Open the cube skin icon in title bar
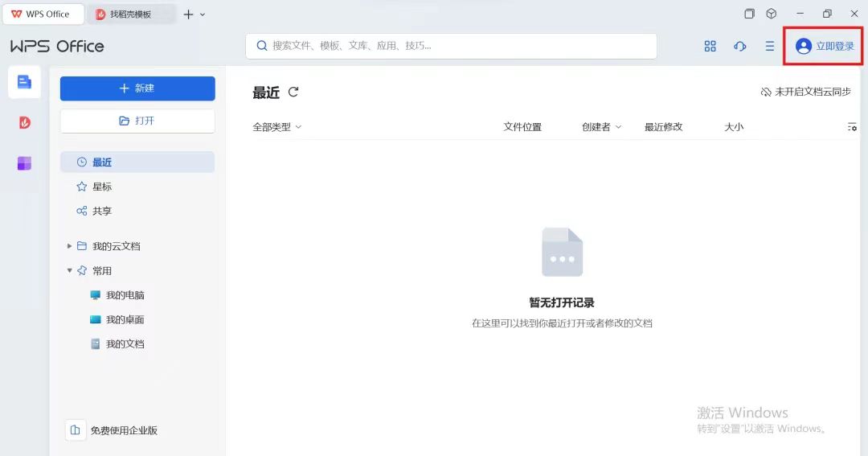 pyautogui.click(x=771, y=14)
